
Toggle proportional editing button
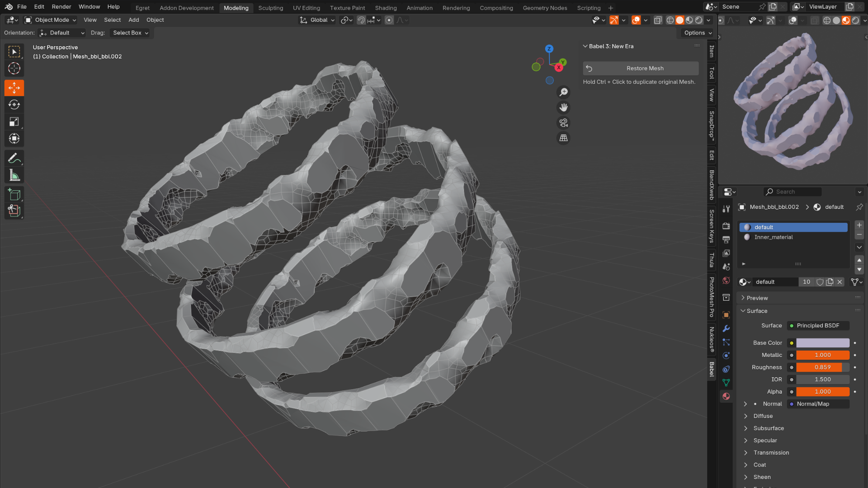pyautogui.click(x=389, y=20)
